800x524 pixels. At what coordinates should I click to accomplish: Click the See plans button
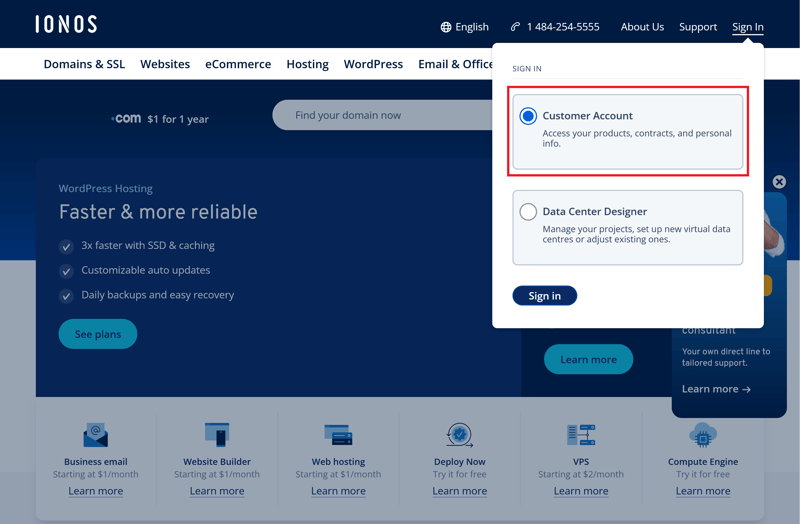[98, 334]
